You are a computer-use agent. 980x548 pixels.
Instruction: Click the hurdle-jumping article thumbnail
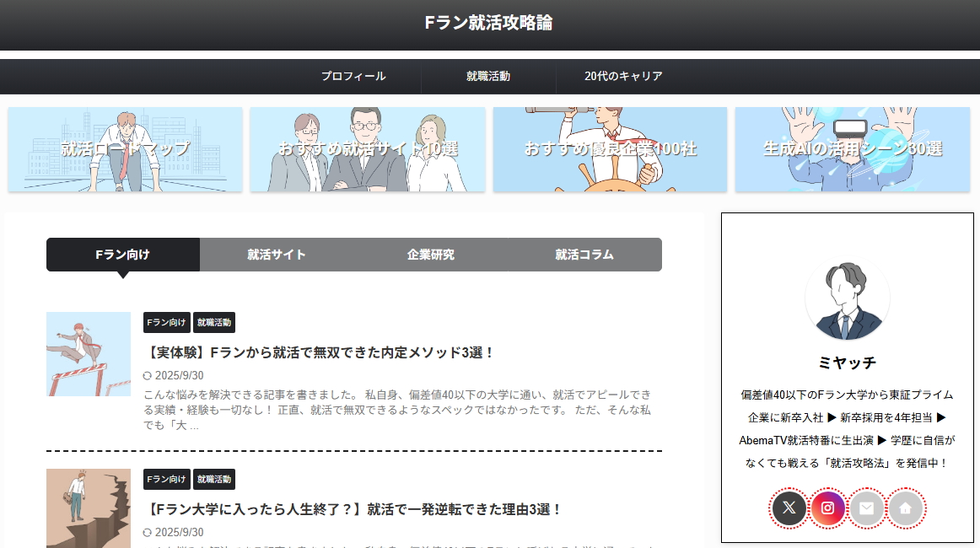click(89, 354)
